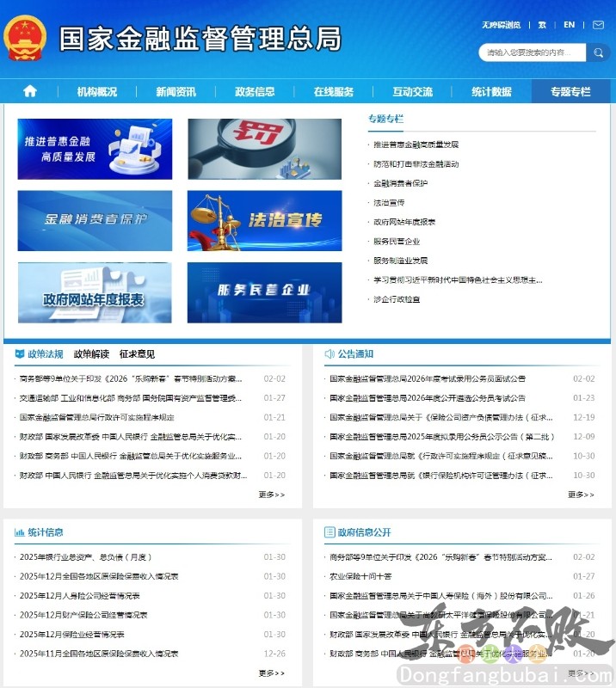Image resolution: width=616 pixels, height=688 pixels.
Task: Open the 新闻资讯 menu
Action: 176,91
